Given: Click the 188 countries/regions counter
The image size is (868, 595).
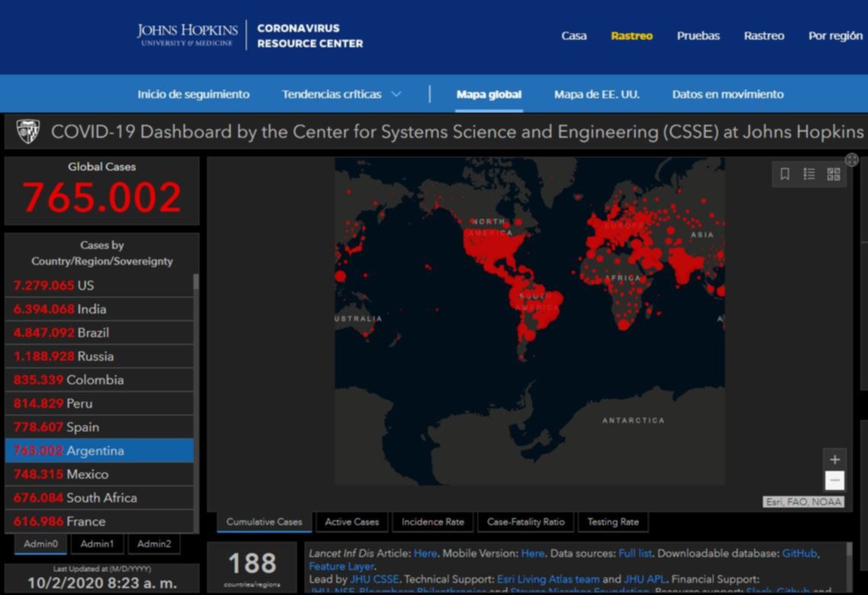Looking at the screenshot, I should pyautogui.click(x=253, y=568).
